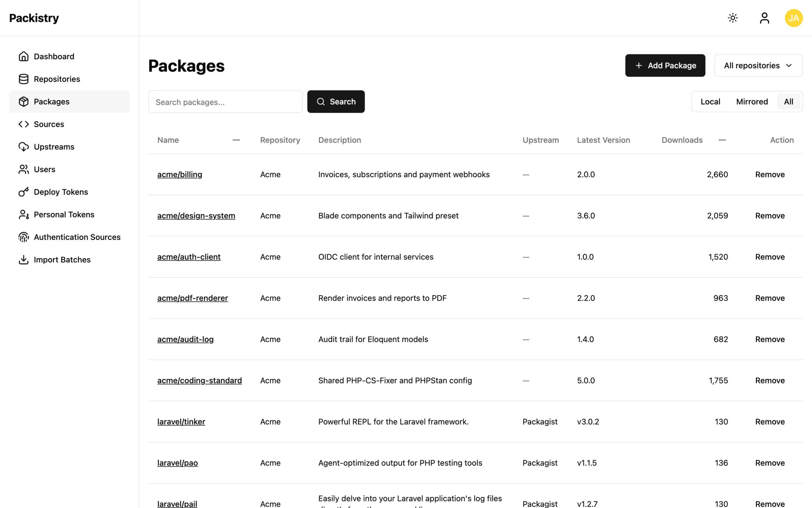Open the laravel/tinker package link
The height and width of the screenshot is (508, 812).
tap(181, 422)
